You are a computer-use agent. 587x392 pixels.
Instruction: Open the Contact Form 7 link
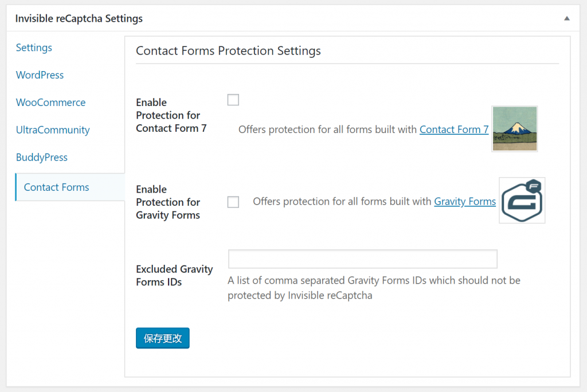tap(454, 130)
